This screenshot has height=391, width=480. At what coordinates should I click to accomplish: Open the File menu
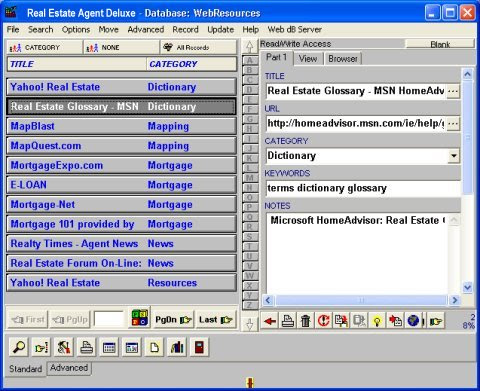pos(13,29)
